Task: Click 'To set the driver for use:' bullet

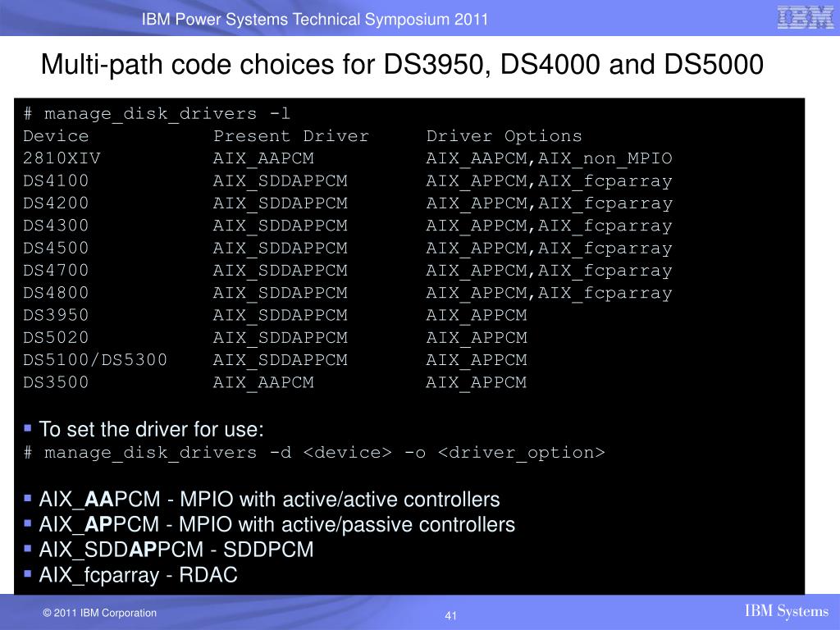Action: pyautogui.click(x=151, y=430)
